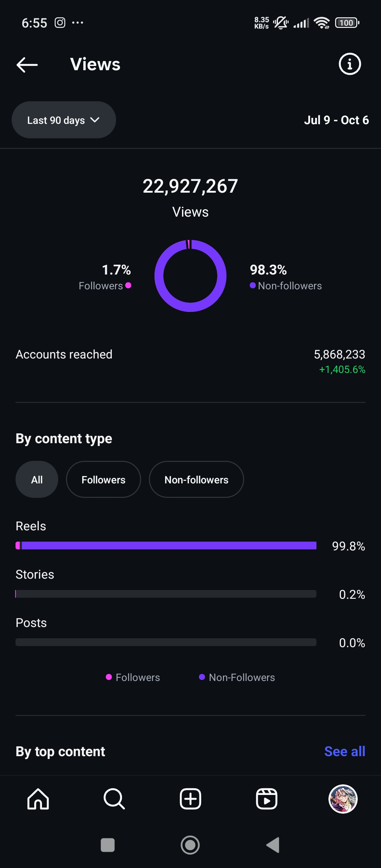The width and height of the screenshot is (381, 868).
Task: Select the Followers filter chip
Action: point(103,480)
